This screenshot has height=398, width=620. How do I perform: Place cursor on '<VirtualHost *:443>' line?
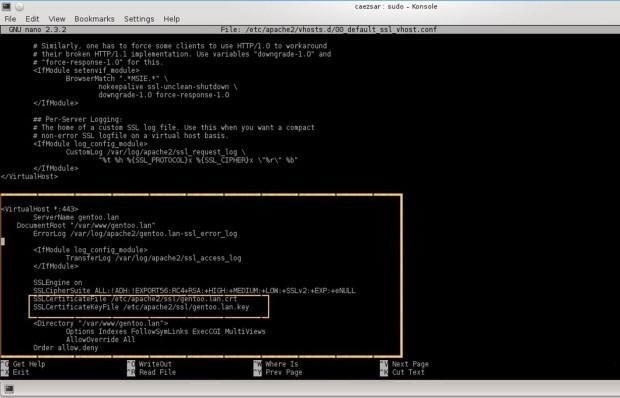tap(40, 209)
